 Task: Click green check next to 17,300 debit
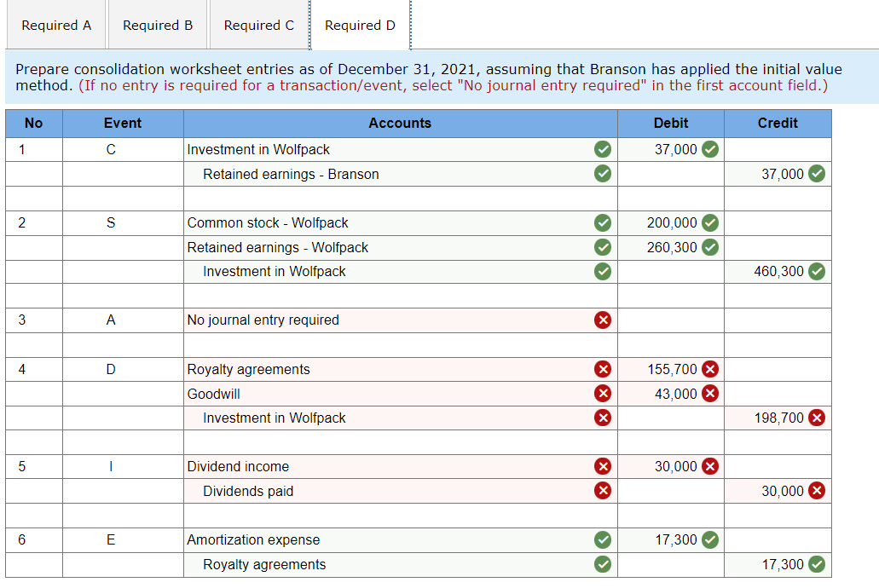[709, 539]
